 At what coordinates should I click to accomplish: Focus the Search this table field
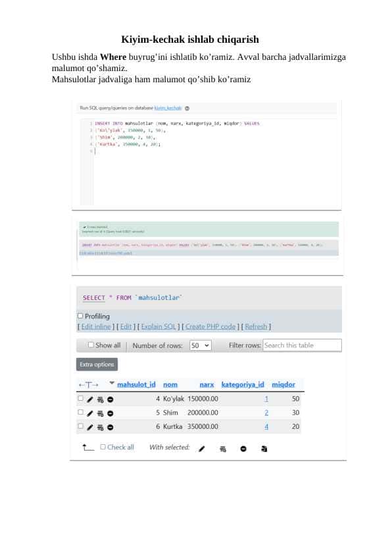coord(303,345)
